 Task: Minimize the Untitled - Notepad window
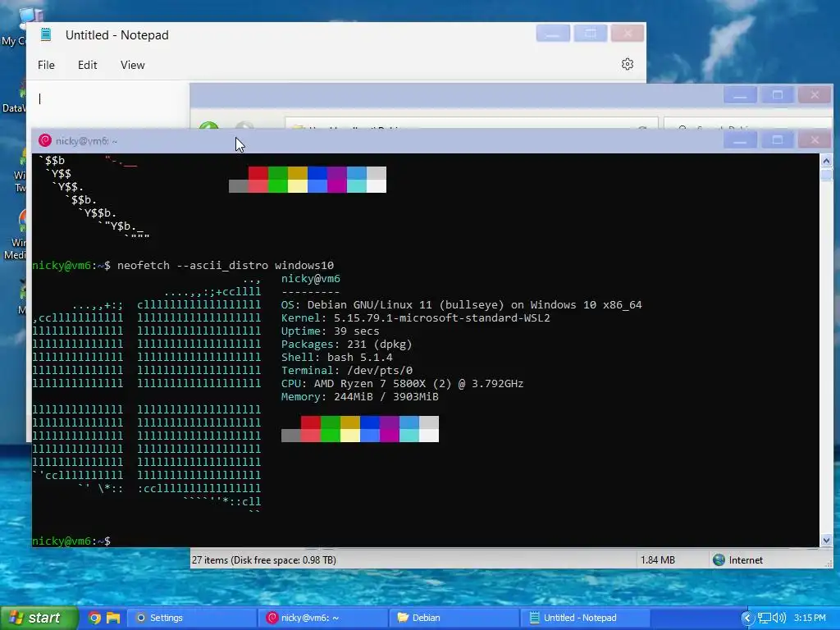click(x=553, y=33)
